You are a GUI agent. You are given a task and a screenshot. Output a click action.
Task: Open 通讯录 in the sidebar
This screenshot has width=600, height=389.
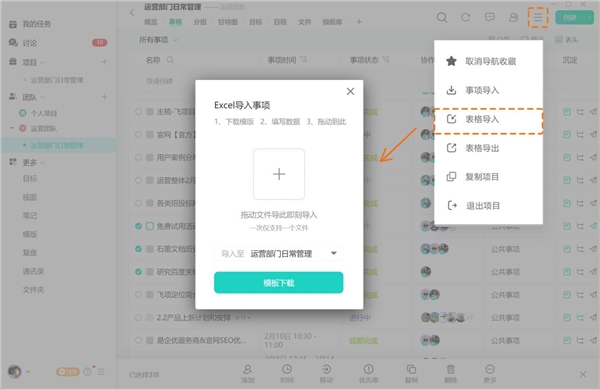click(33, 271)
